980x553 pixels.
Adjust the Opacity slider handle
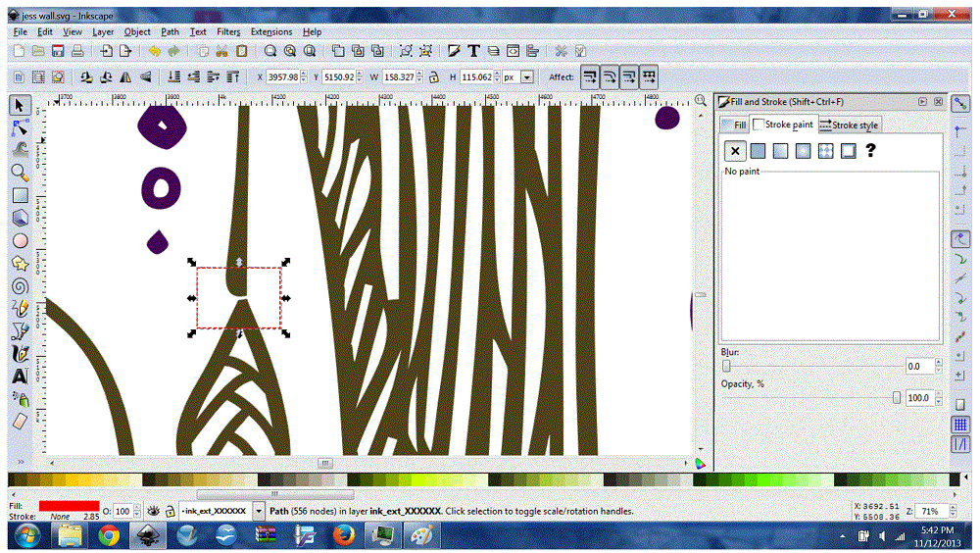[x=897, y=398]
